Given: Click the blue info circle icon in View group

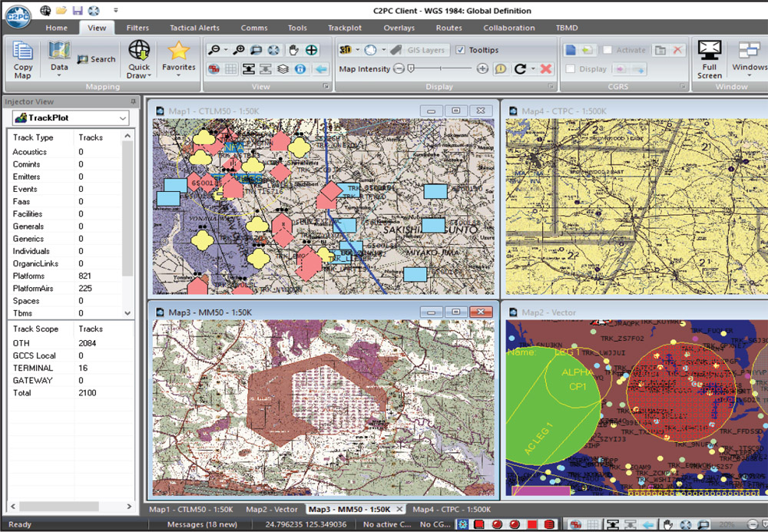Looking at the screenshot, I should coord(300,69).
